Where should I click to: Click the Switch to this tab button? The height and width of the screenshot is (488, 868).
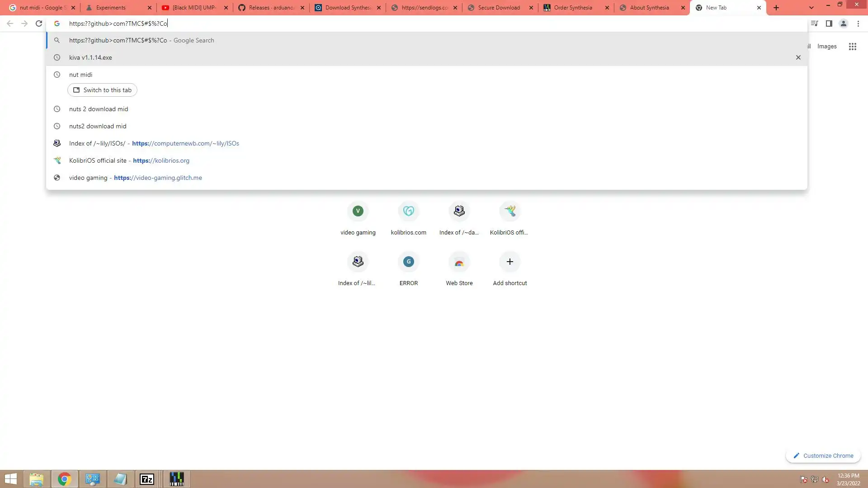pyautogui.click(x=102, y=90)
